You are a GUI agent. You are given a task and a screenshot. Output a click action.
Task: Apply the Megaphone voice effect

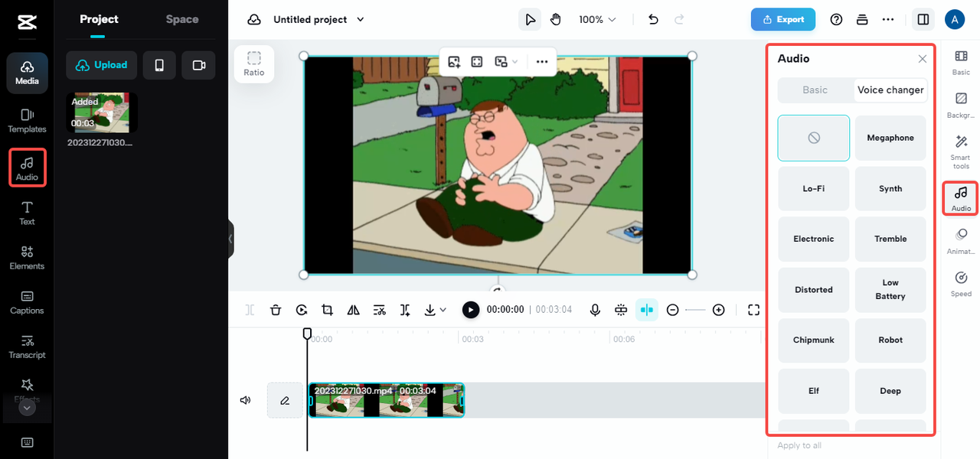pyautogui.click(x=890, y=138)
